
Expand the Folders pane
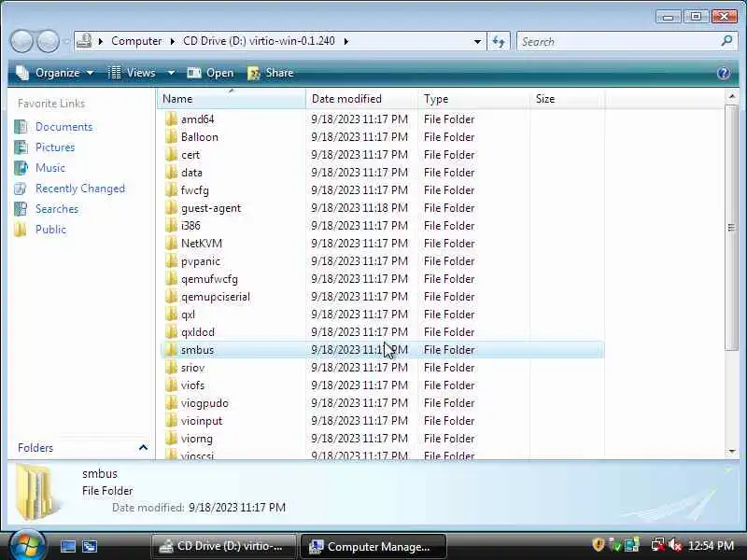pos(143,447)
